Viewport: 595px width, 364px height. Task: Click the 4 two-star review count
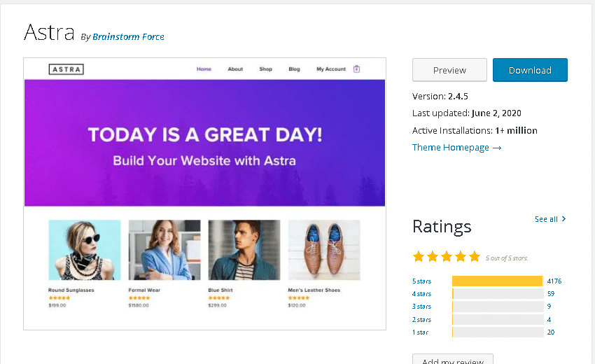(x=549, y=320)
